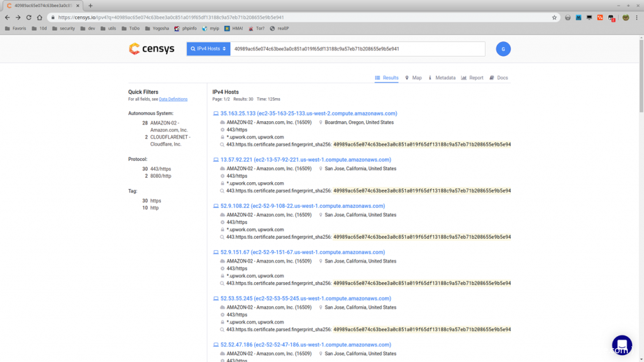The width and height of the screenshot is (644, 362).
Task: Click the site lock icon in address bar
Action: click(x=53, y=17)
